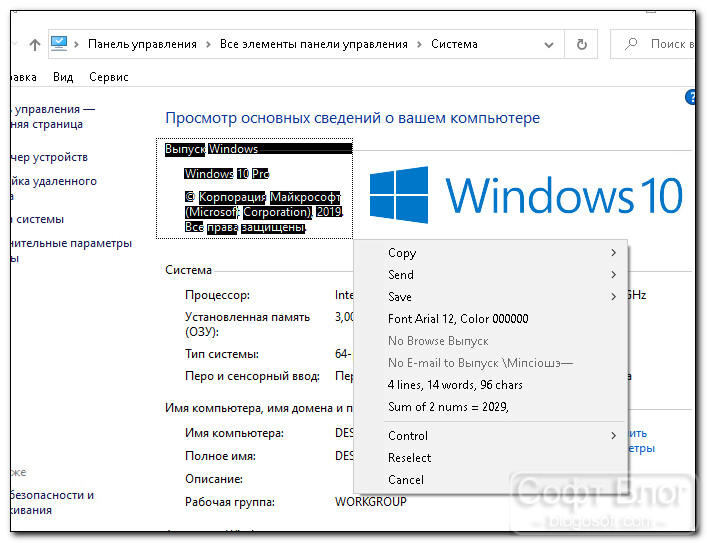The height and width of the screenshot is (543, 707).
Task: Open the device manager sidebar link
Action: (x=50, y=157)
